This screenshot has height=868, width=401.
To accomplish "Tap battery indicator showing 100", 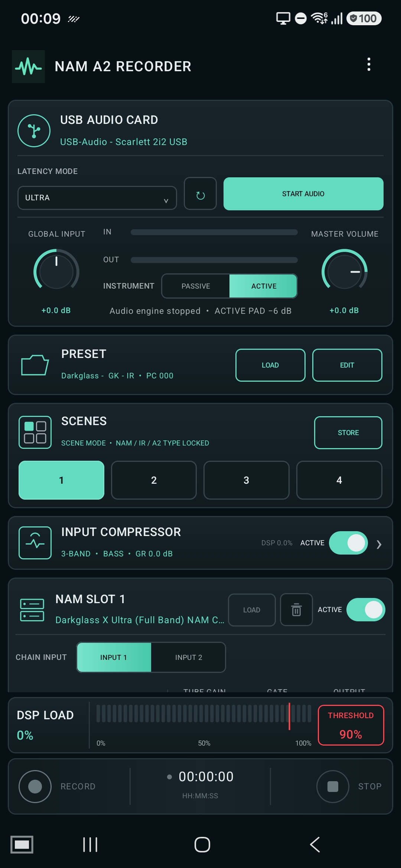I will coord(364,18).
